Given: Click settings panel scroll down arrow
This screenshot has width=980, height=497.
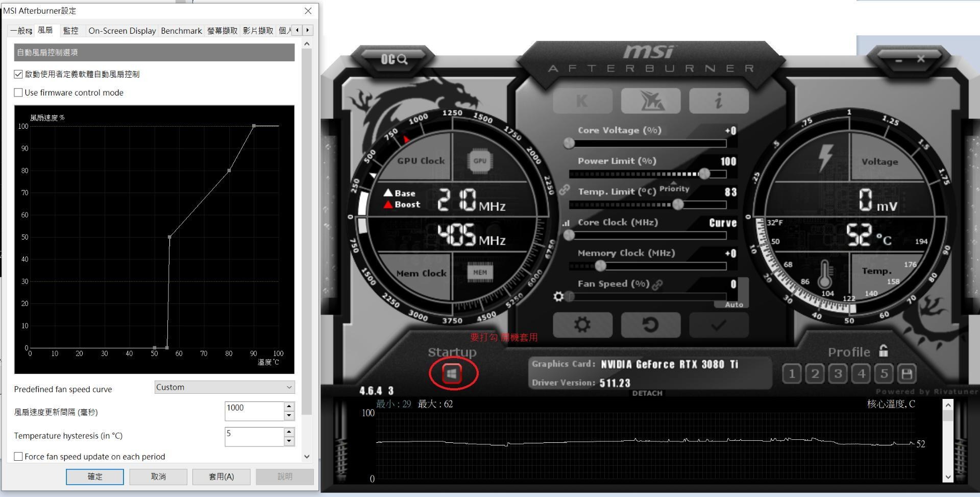Looking at the screenshot, I should (x=307, y=457).
